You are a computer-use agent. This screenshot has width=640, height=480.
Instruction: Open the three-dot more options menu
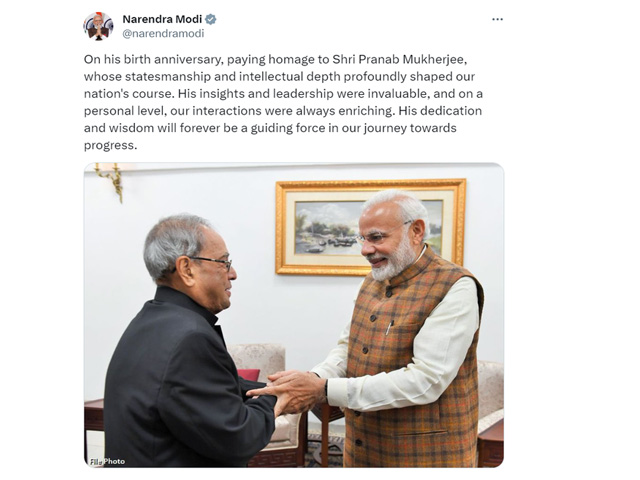pos(497,19)
